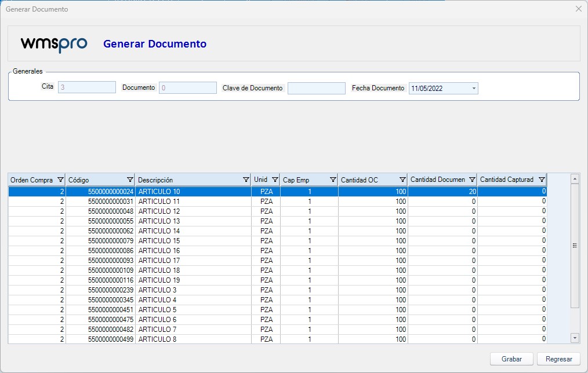
Task: Sort by Cantidad OC column header
Action: (x=360, y=180)
